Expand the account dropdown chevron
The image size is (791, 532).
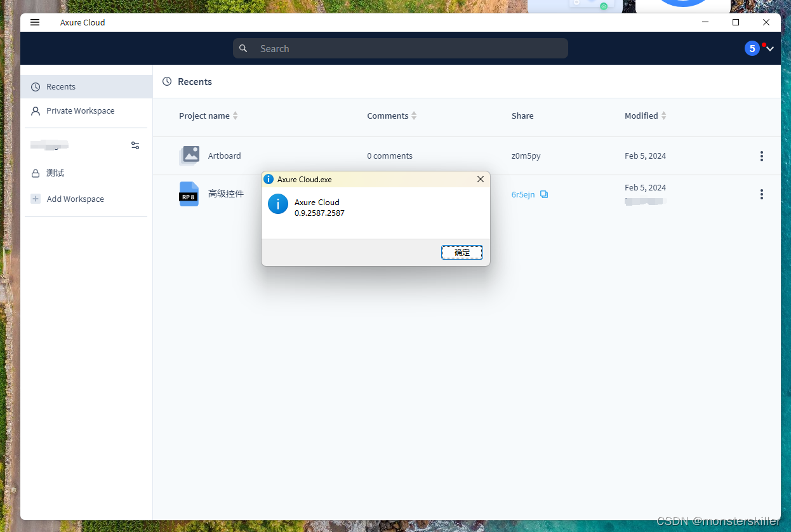(770, 49)
